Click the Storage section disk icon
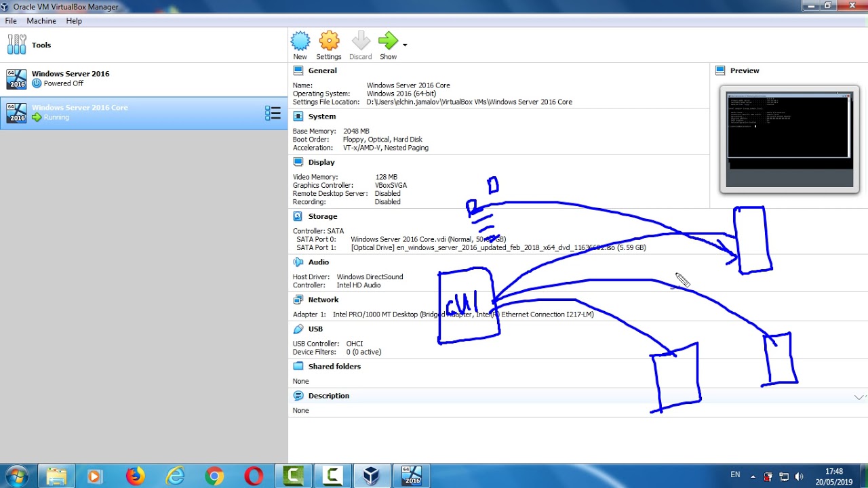Viewport: 868px width, 488px height. click(x=298, y=216)
